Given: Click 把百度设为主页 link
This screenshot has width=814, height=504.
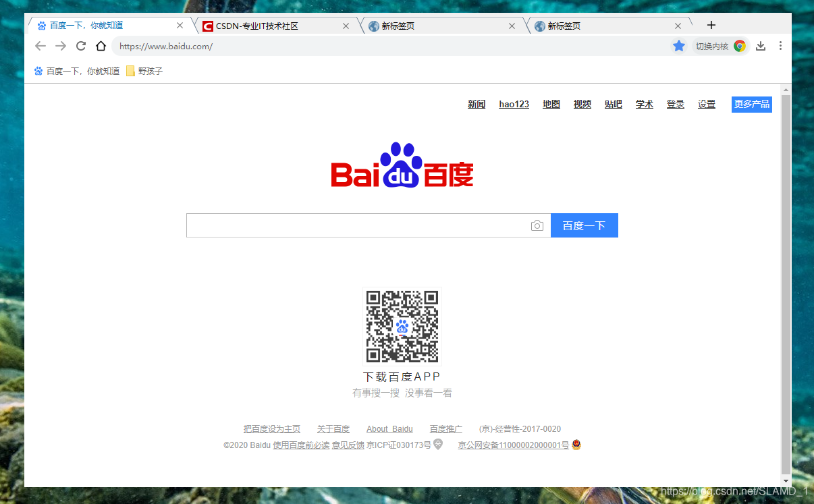Looking at the screenshot, I should [x=272, y=429].
